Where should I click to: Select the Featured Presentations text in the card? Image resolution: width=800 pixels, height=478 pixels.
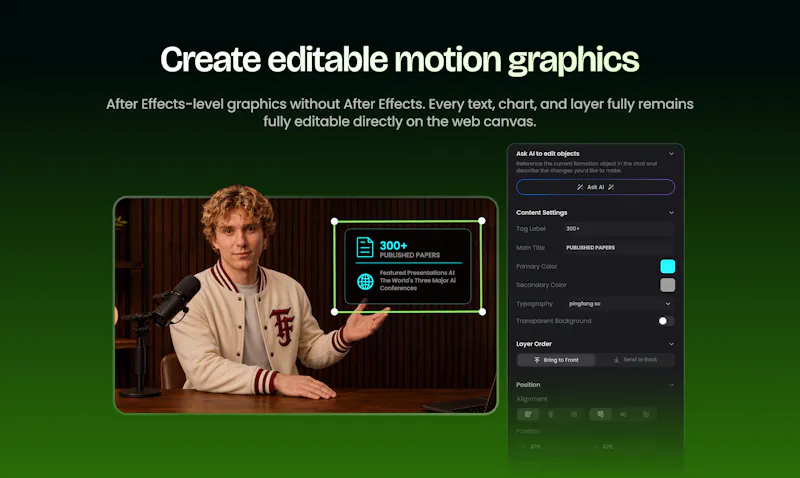418,281
